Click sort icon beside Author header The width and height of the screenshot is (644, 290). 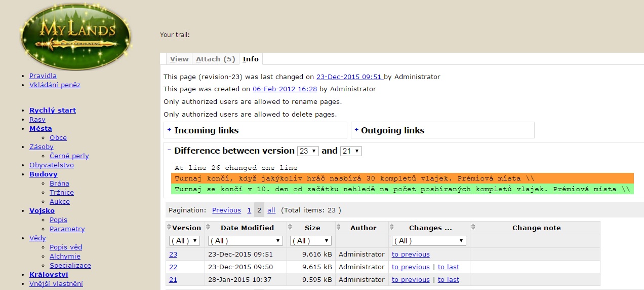tap(339, 228)
